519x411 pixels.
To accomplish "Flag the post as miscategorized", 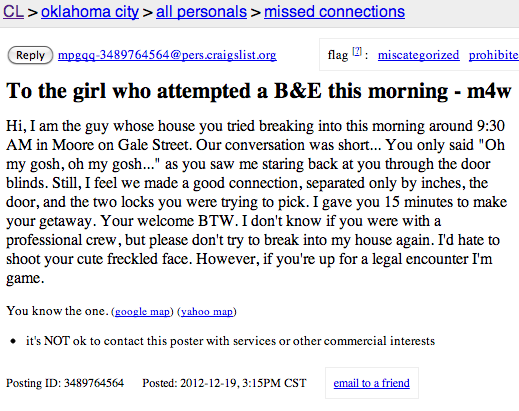I will (x=418, y=55).
